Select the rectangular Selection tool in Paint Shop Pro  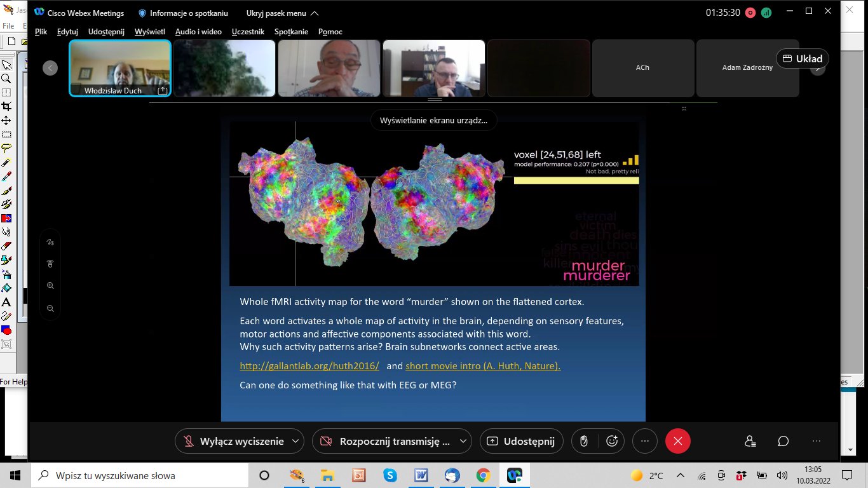point(6,134)
